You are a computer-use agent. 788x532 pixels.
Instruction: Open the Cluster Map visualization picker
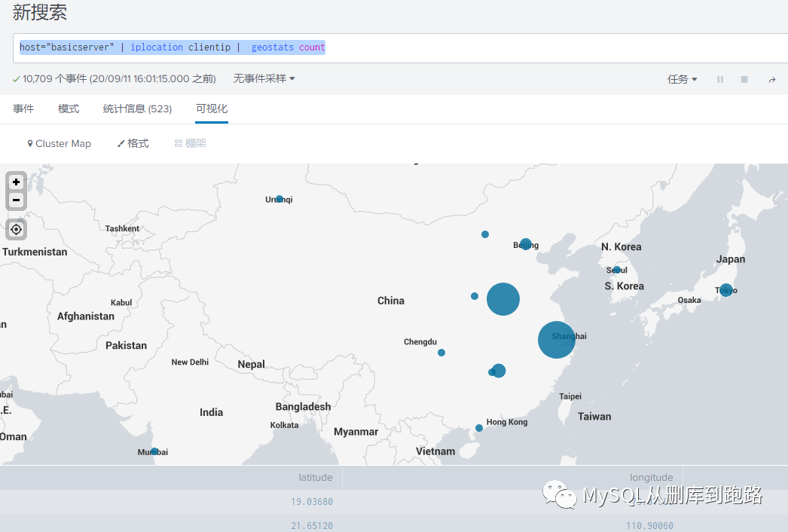tap(60, 143)
